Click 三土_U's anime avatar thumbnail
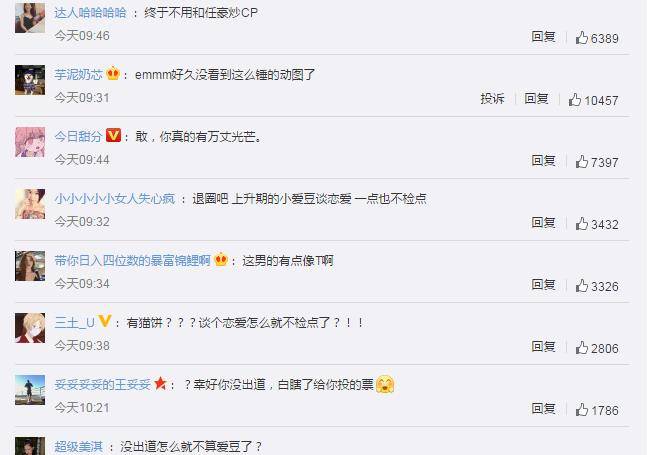Viewport: 647px width, 455px height. (x=30, y=328)
